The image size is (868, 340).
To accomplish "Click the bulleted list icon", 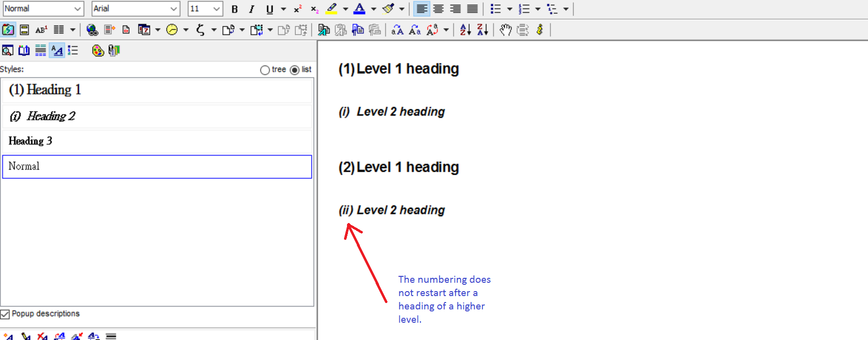I will 495,9.
